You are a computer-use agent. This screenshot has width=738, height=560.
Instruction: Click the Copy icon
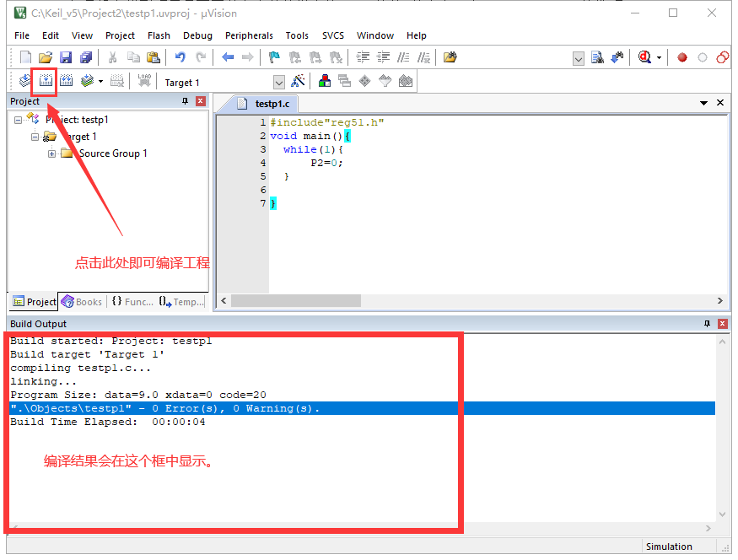[133, 57]
